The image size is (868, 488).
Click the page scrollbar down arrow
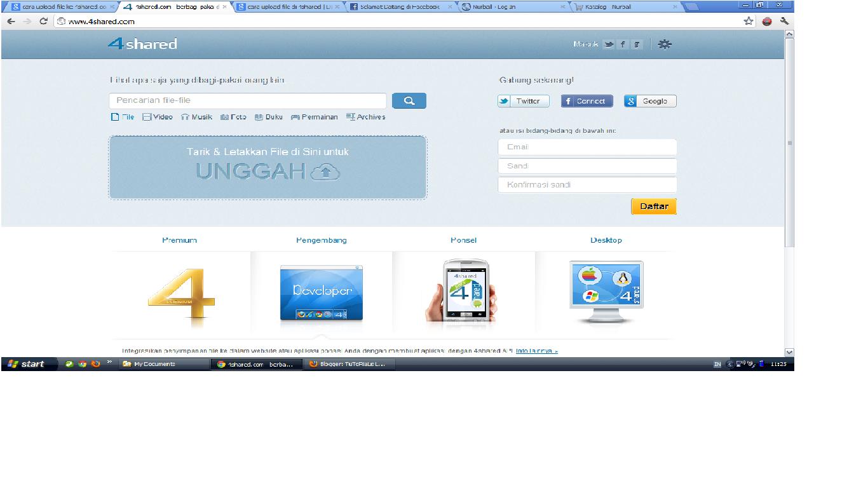(790, 352)
